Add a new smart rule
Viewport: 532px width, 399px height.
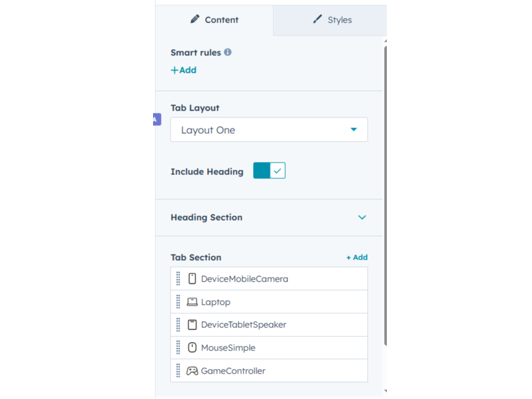[x=184, y=70]
